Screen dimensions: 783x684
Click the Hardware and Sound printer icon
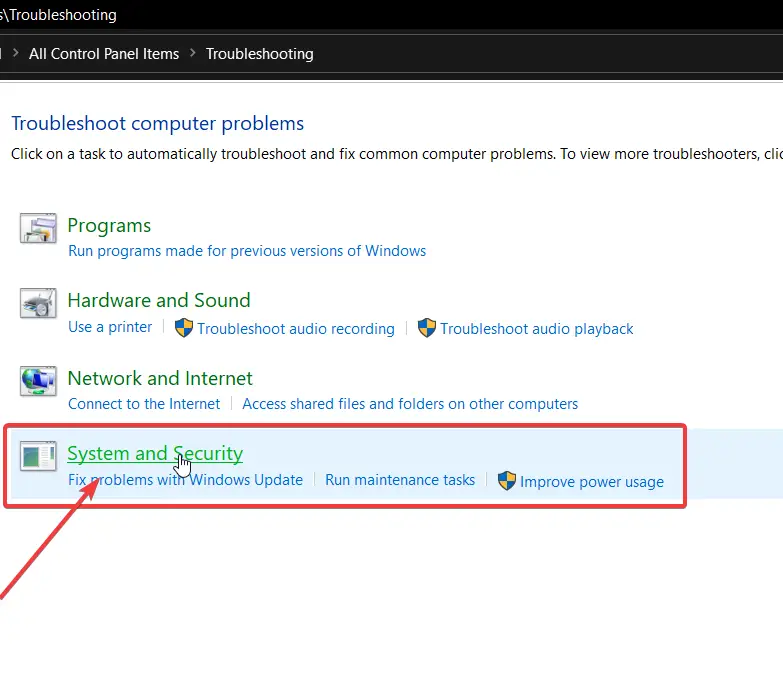(x=38, y=303)
